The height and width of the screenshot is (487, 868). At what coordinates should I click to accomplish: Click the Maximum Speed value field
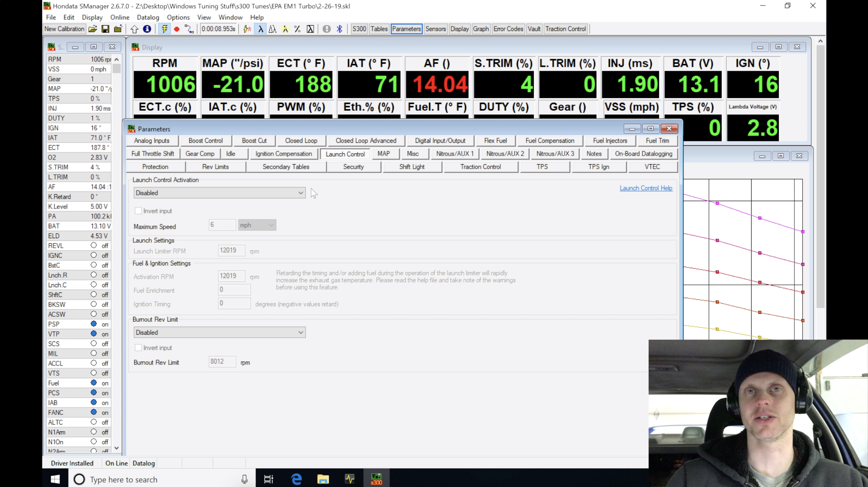click(222, 225)
